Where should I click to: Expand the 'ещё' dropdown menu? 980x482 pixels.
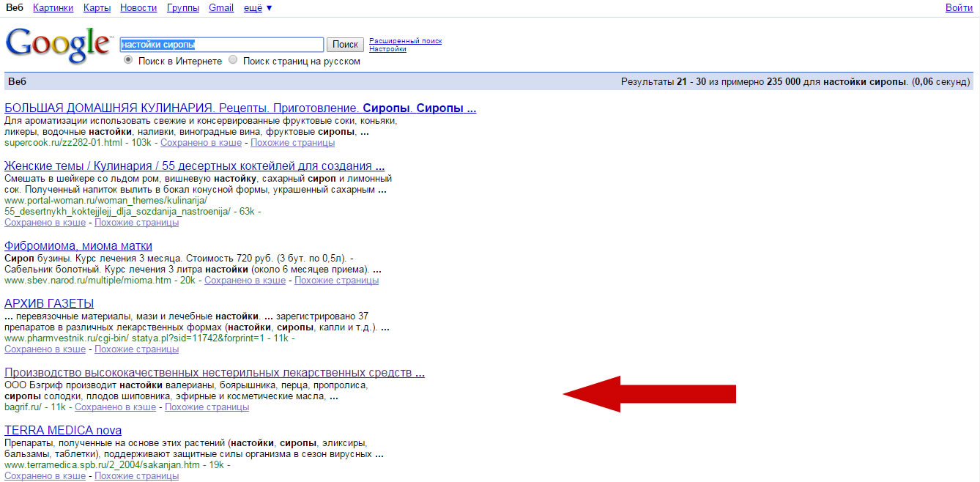pos(257,8)
